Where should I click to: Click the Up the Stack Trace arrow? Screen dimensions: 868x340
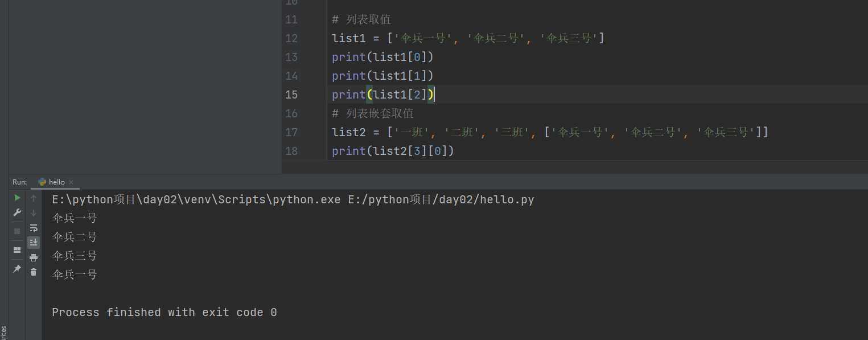(x=34, y=198)
